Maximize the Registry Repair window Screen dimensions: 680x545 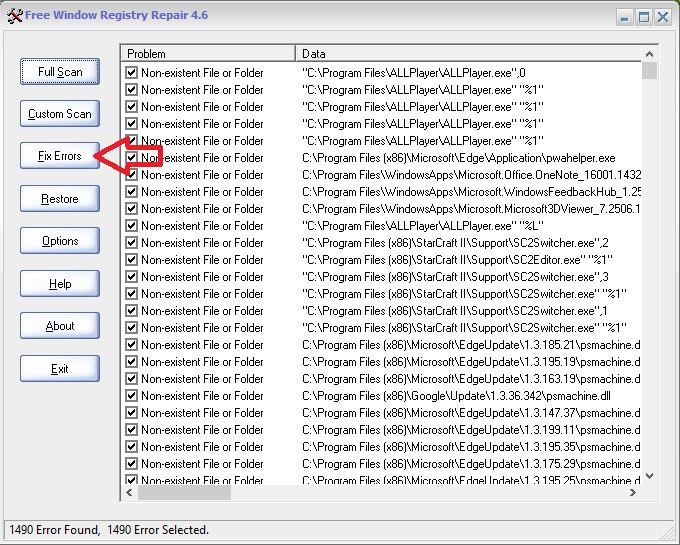point(644,17)
